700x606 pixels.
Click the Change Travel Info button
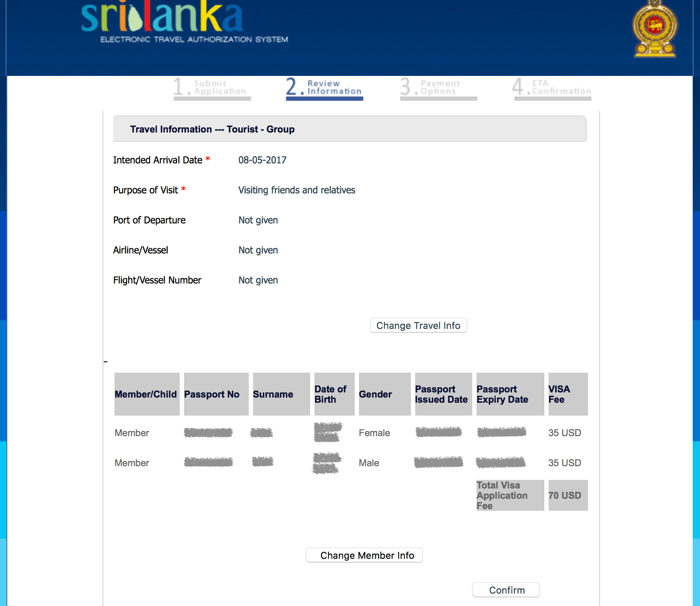(x=418, y=326)
